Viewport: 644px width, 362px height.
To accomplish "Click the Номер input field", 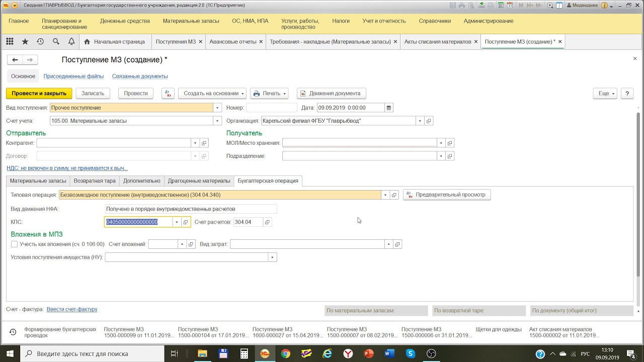I will (x=271, y=108).
